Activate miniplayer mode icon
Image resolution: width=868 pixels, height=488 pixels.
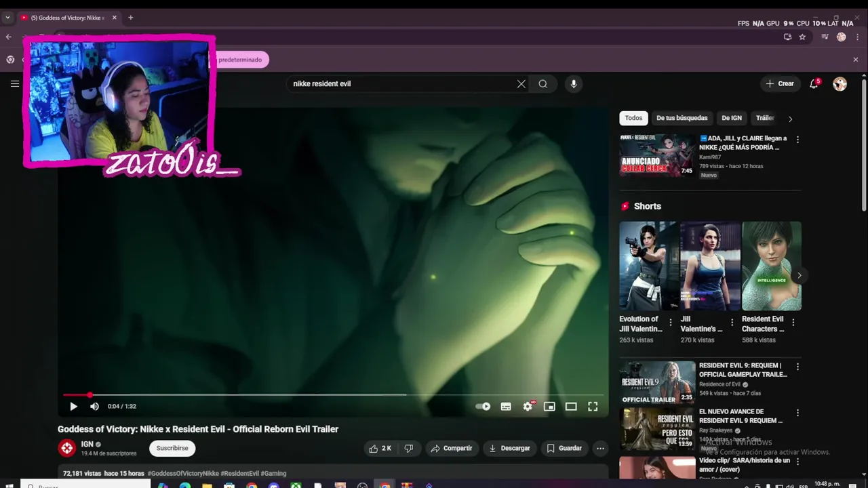tap(549, 407)
